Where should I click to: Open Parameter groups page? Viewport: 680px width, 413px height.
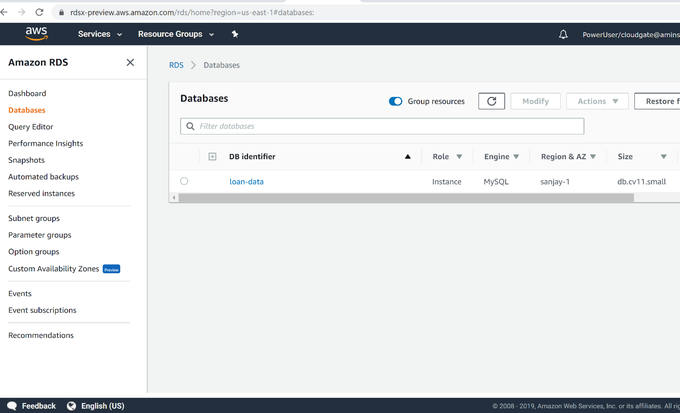click(39, 235)
